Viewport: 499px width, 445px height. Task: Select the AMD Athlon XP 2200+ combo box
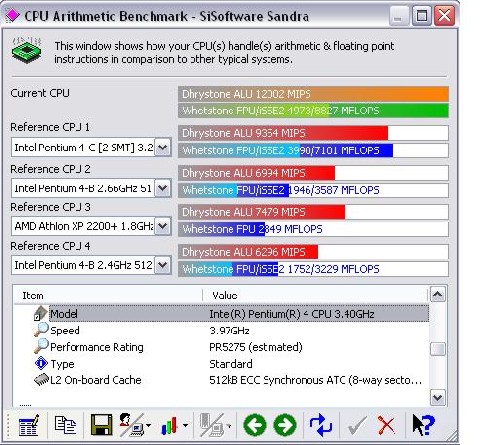click(91, 226)
